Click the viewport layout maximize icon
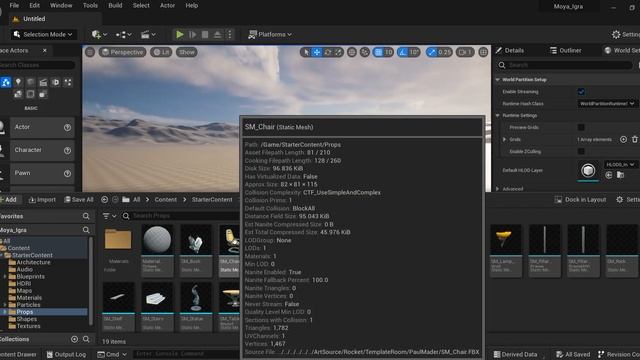Image resolution: width=640 pixels, height=360 pixels. click(x=483, y=52)
